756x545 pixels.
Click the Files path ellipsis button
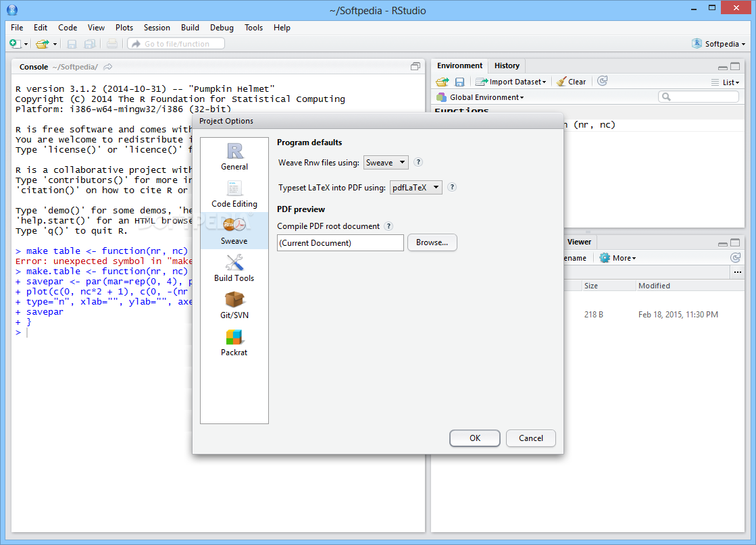[x=738, y=272]
